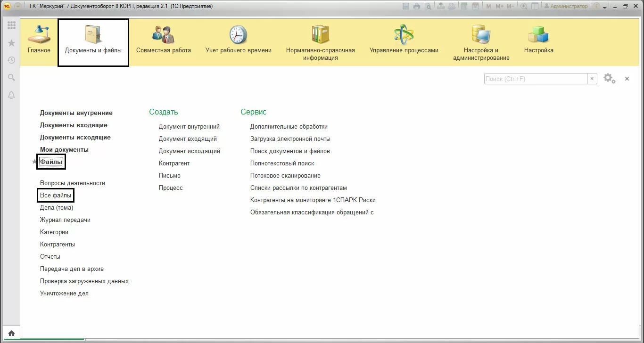Open Передача дел в архив link

(72, 269)
